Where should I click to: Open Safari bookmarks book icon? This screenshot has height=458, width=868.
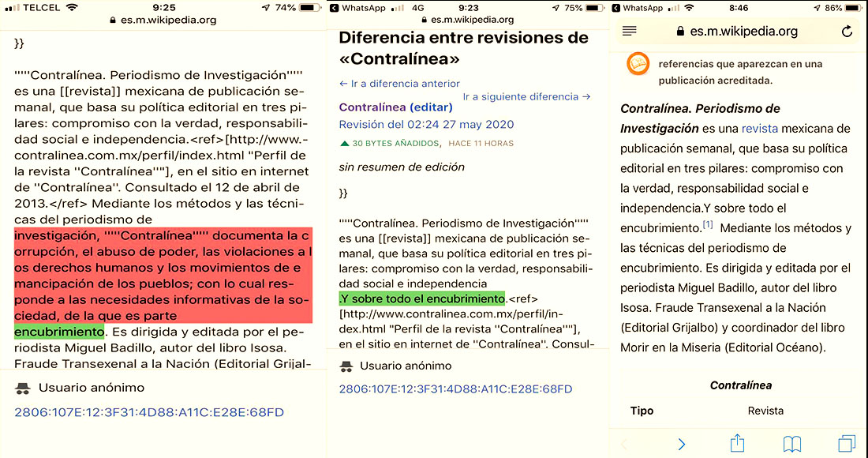791,443
